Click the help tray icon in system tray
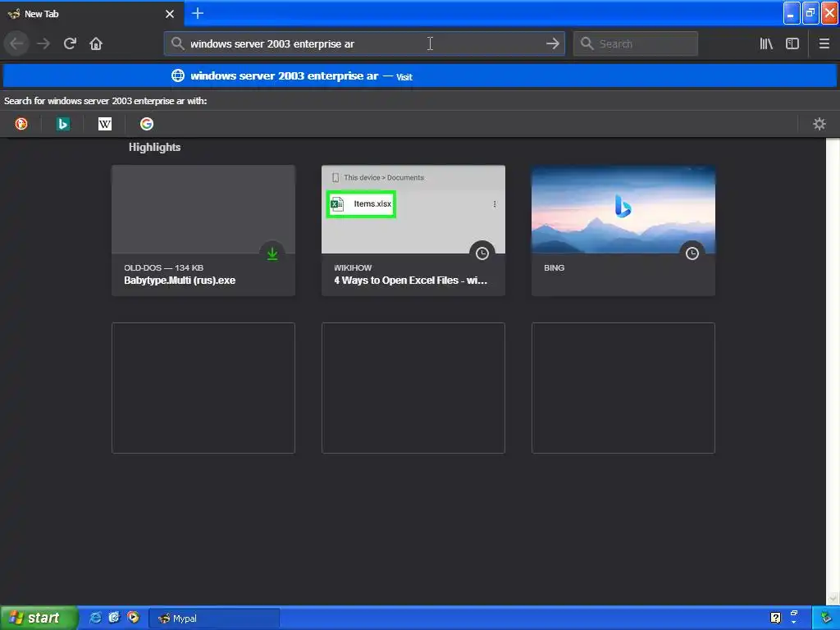840x630 pixels. pyautogui.click(x=775, y=619)
